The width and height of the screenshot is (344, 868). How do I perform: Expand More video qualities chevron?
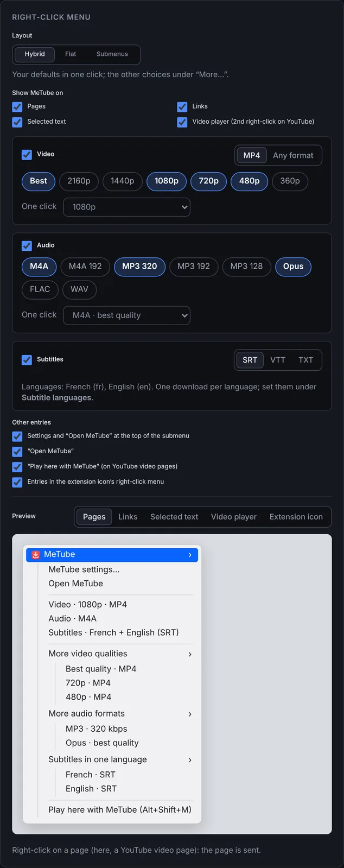(190, 655)
